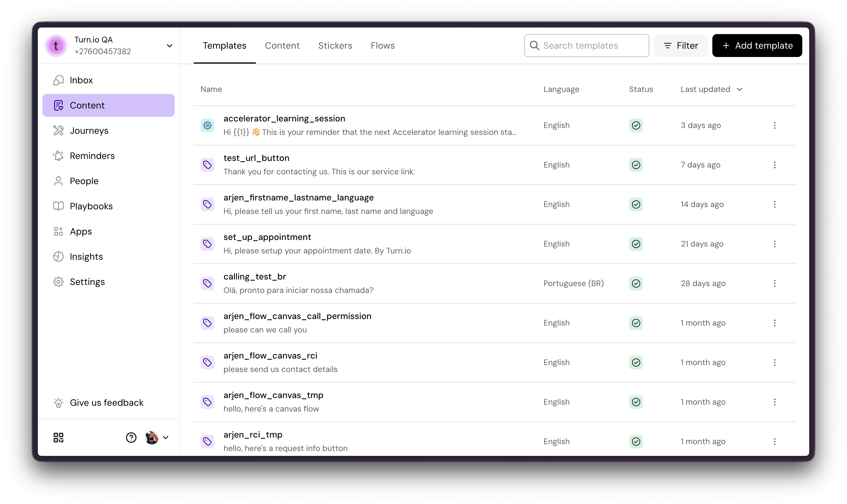This screenshot has height=504, width=847.
Task: Go to Reminders in the sidebar
Action: [108, 155]
